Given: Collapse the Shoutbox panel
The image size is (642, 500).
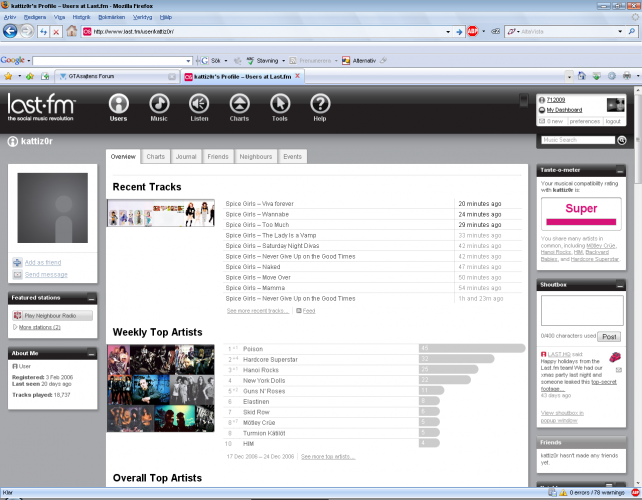Looking at the screenshot, I should pos(622,284).
